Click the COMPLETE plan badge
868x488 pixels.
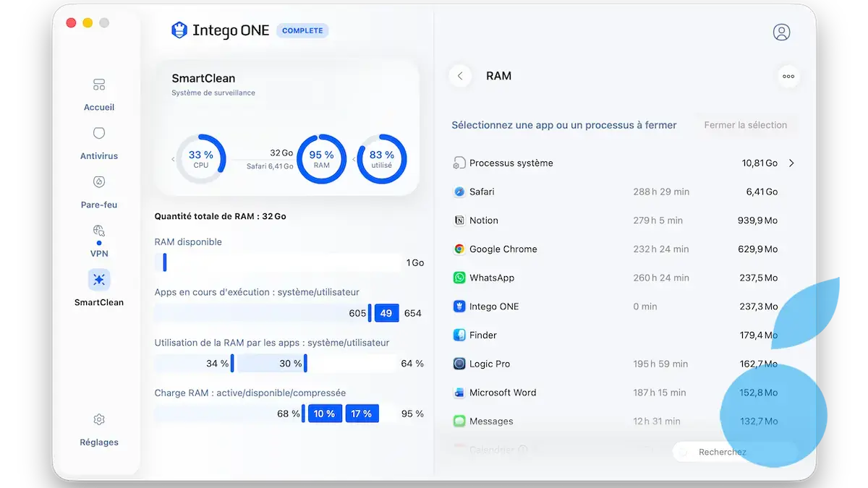pos(303,30)
